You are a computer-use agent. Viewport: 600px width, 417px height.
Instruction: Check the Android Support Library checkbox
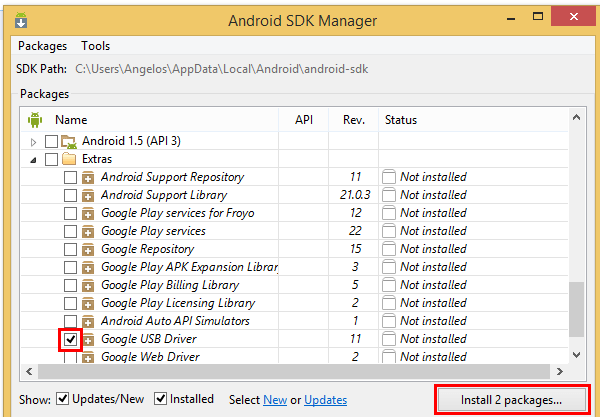tap(70, 195)
